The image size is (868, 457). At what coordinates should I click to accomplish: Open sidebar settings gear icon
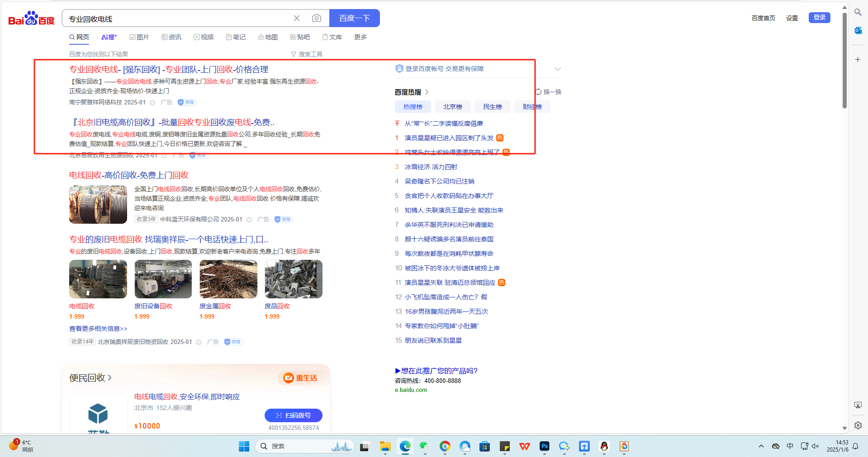click(858, 425)
